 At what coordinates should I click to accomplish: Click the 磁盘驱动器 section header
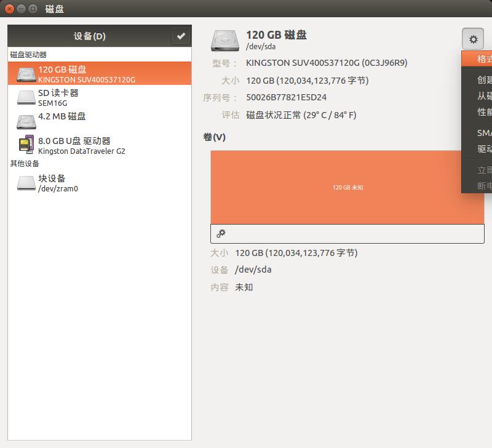click(x=28, y=55)
